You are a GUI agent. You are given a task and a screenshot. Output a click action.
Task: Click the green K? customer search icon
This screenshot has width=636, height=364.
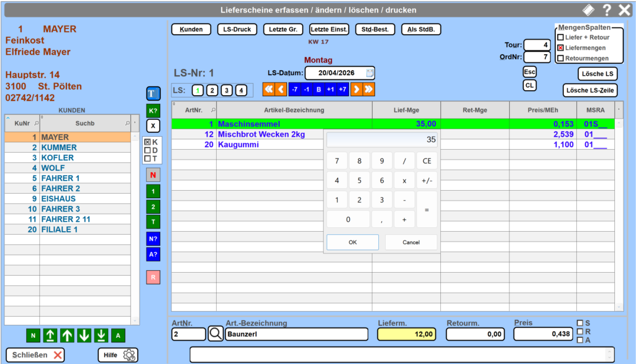pos(153,110)
